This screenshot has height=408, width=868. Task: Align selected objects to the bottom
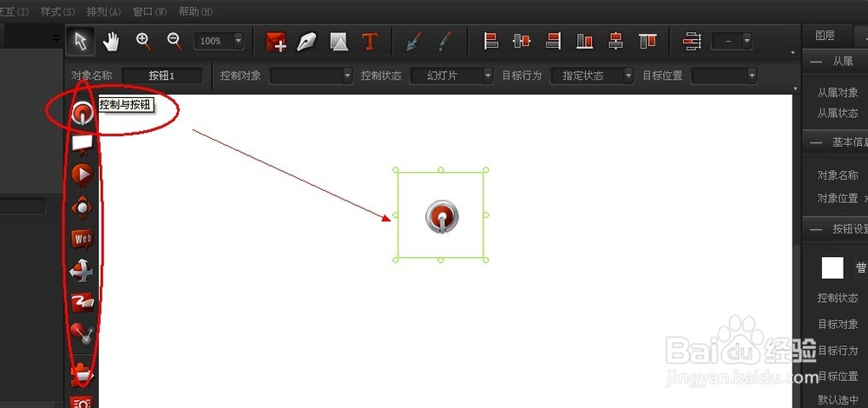[584, 41]
